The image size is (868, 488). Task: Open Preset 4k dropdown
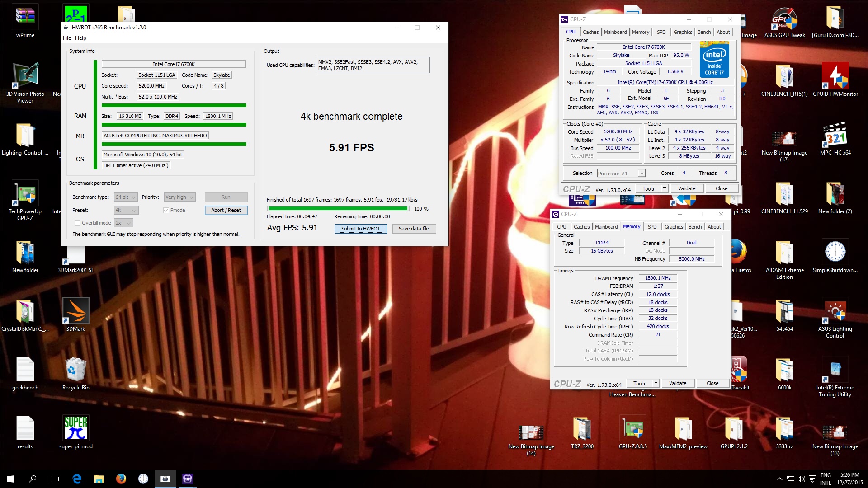(x=126, y=210)
